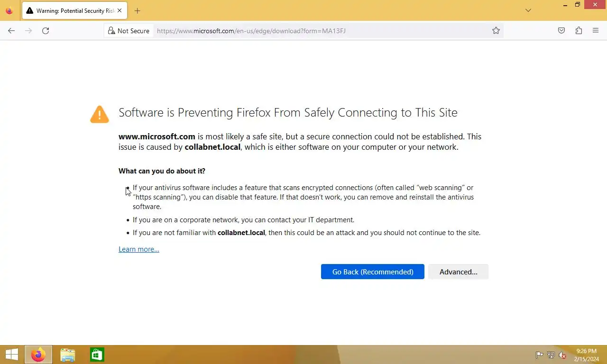Open File Explorer from the taskbar

[68, 355]
